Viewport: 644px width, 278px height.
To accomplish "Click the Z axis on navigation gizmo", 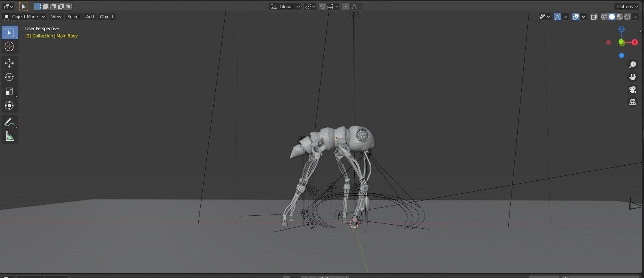I will coord(621,29).
